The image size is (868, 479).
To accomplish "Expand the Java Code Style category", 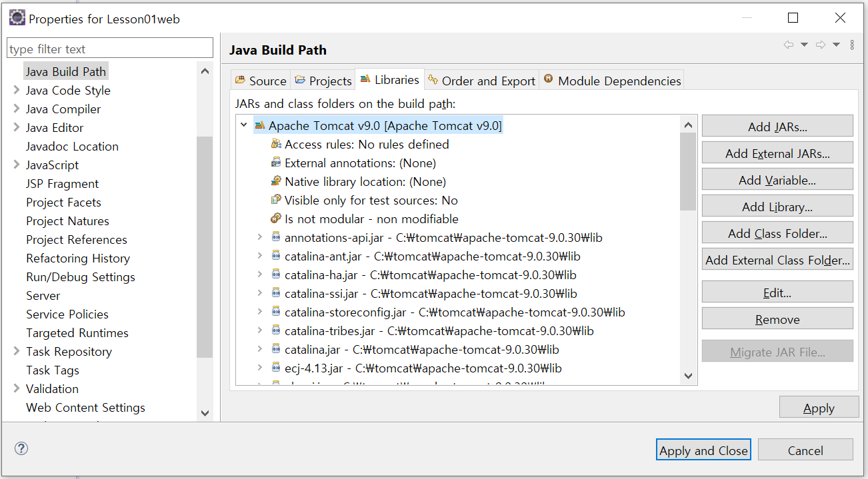I will point(16,90).
